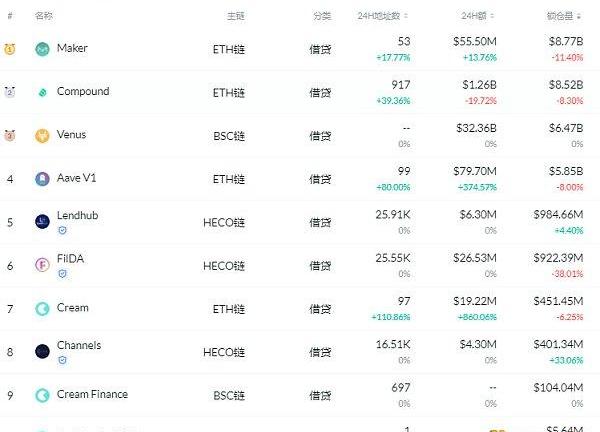Image resolution: width=600 pixels, height=432 pixels.
Task: Click the verified shield badge under FilDA
Action: click(62, 274)
